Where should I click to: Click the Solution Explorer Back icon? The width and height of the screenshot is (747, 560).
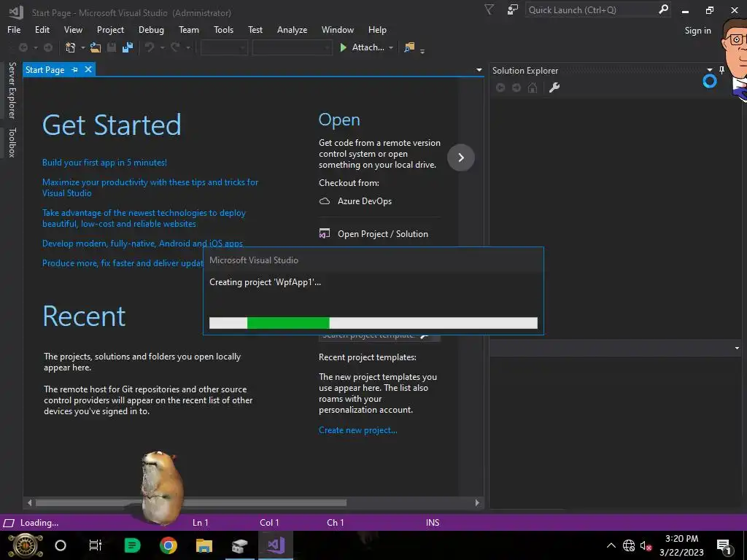[x=500, y=87]
